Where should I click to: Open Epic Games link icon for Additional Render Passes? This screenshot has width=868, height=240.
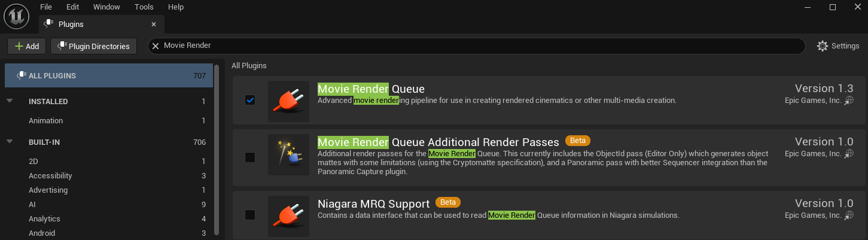pos(849,154)
